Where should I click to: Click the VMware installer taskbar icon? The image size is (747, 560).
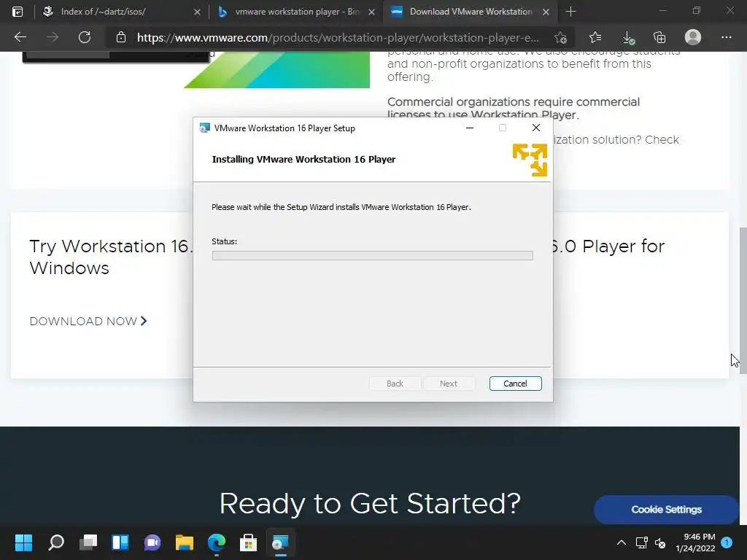point(281,542)
